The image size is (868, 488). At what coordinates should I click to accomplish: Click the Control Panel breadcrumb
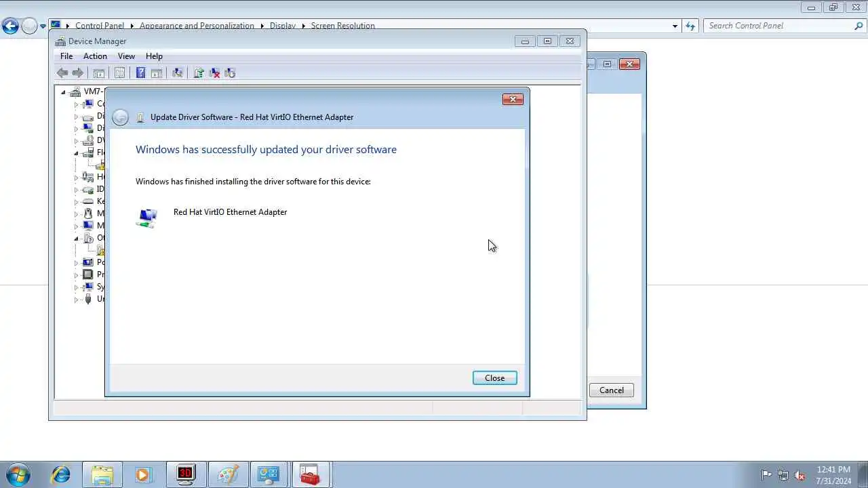point(100,26)
